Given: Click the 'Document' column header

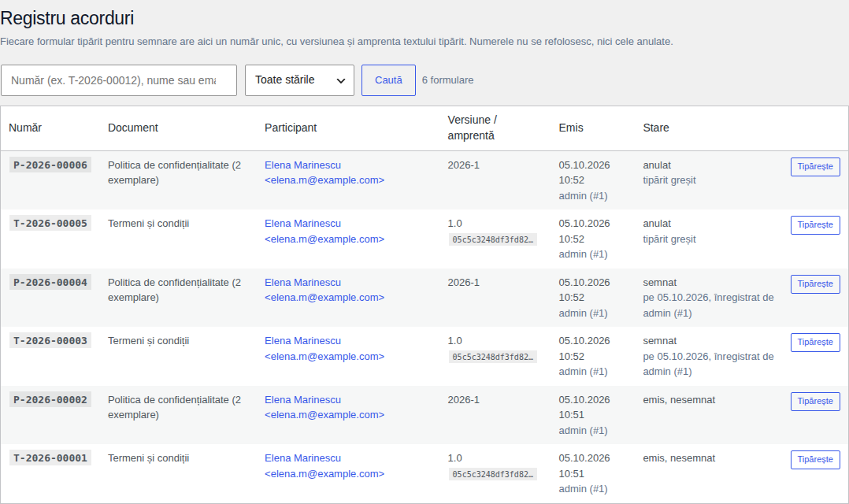Looking at the screenshot, I should (x=132, y=128).
